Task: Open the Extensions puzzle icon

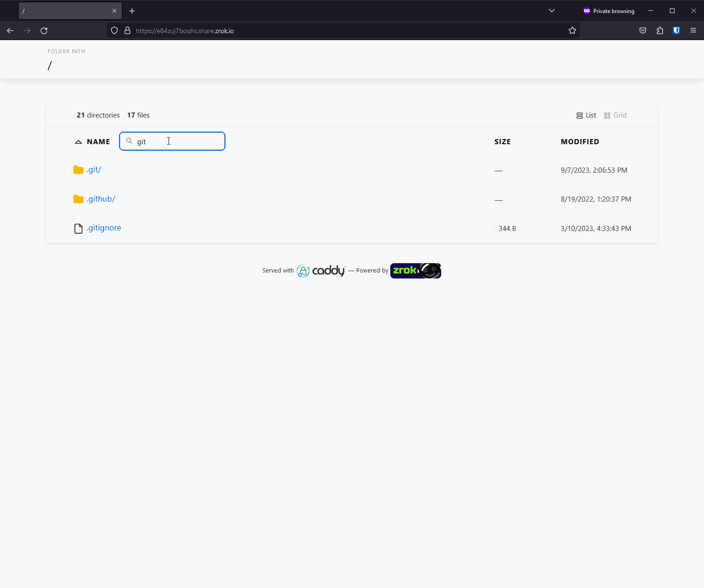Action: (660, 31)
